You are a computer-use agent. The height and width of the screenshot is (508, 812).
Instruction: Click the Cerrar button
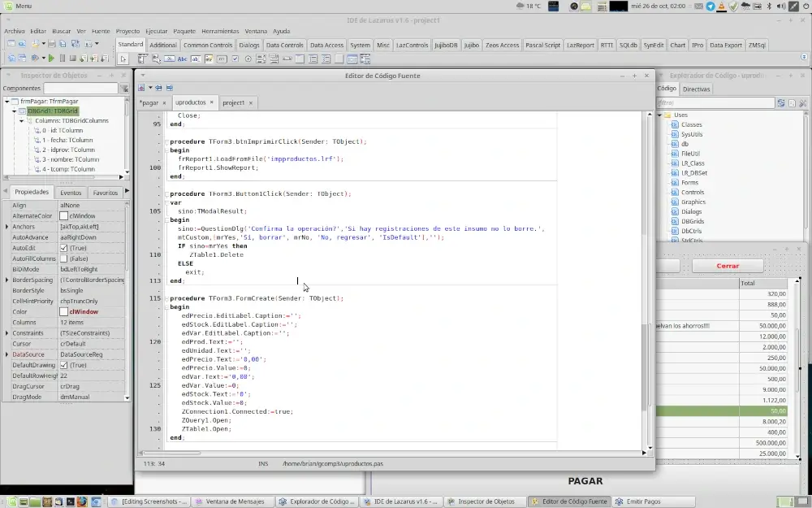(x=728, y=266)
